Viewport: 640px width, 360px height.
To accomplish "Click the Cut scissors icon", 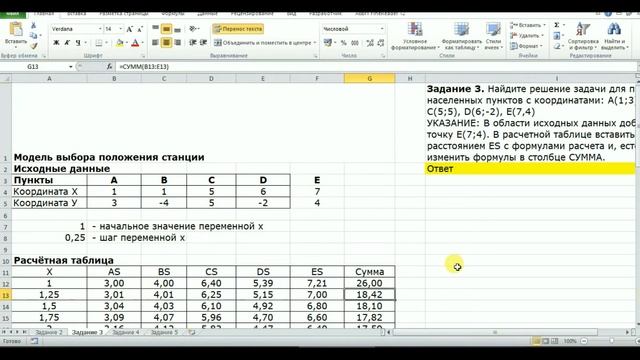I will pos(33,26).
